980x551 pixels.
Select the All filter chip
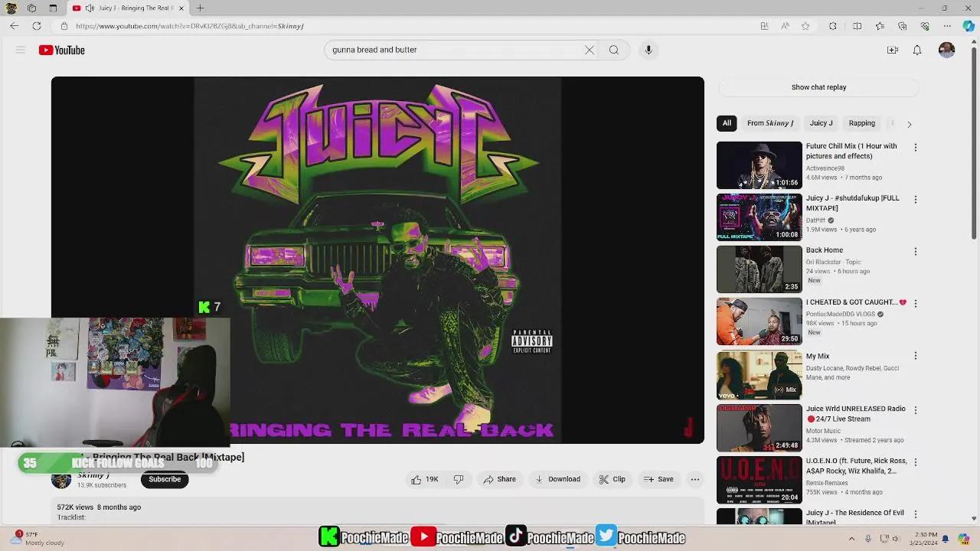[727, 123]
